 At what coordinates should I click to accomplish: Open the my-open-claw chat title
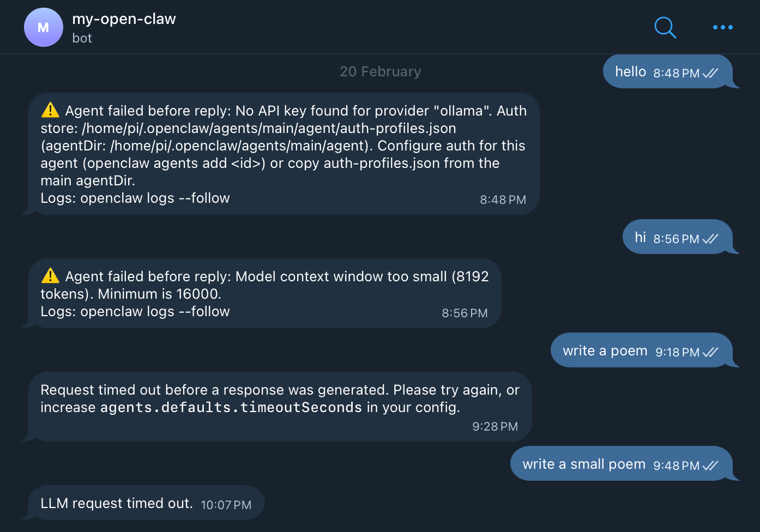tap(124, 19)
